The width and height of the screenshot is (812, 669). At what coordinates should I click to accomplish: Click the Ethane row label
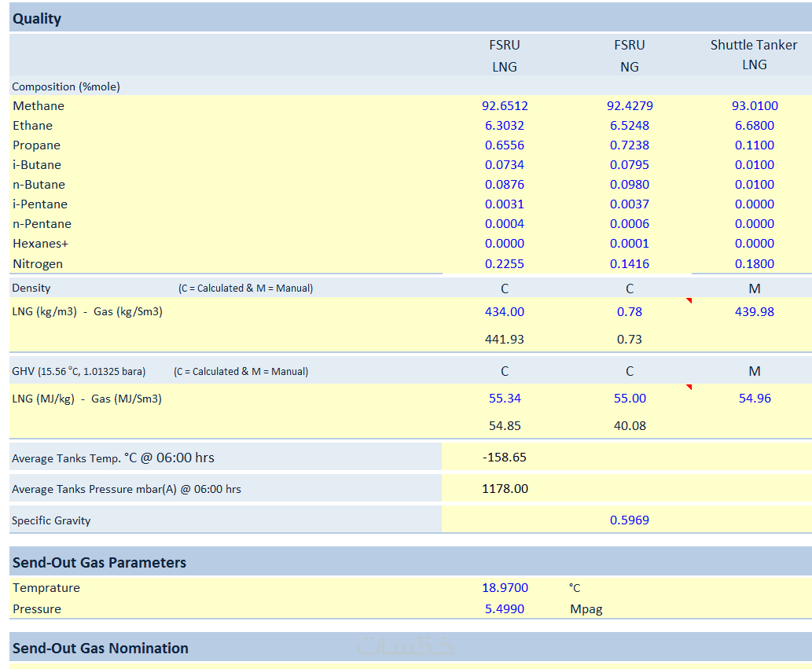[x=33, y=125]
